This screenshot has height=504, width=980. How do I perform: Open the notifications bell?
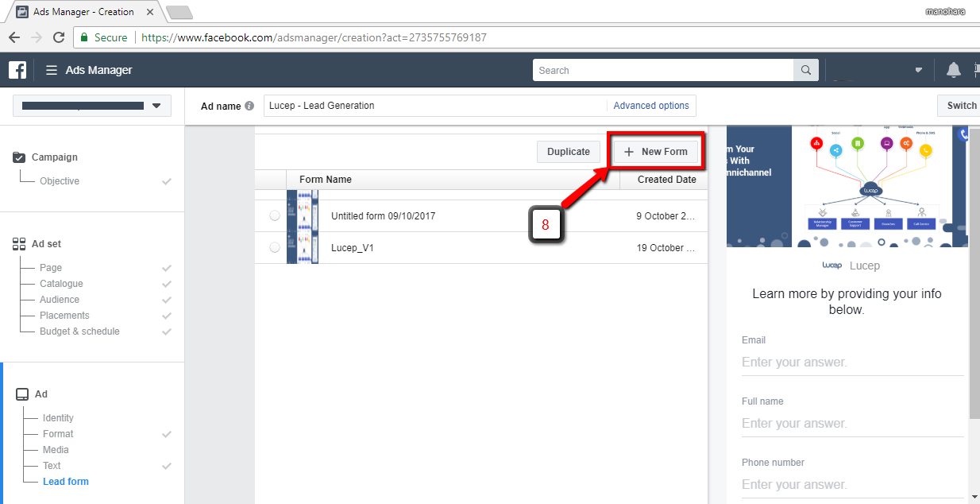[x=954, y=70]
